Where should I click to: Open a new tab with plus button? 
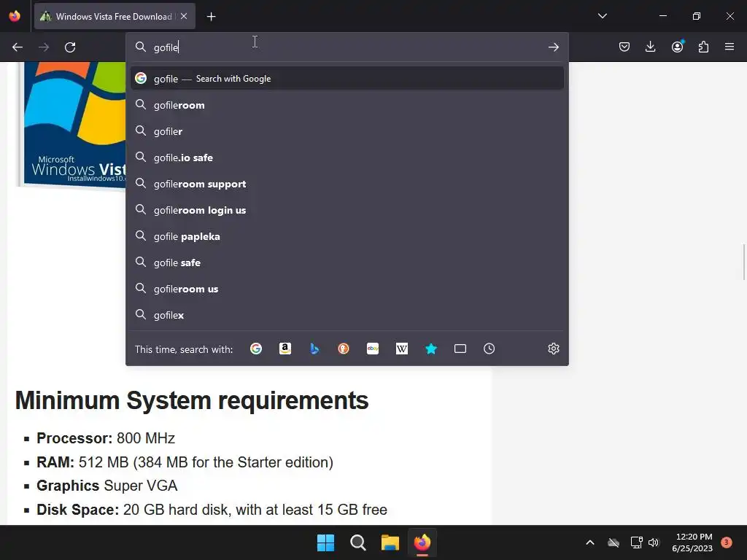point(211,17)
